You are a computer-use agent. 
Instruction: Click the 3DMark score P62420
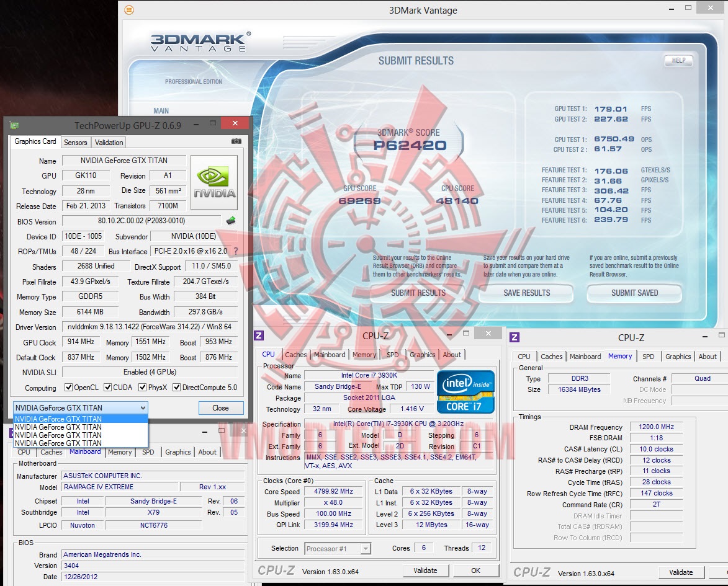410,146
